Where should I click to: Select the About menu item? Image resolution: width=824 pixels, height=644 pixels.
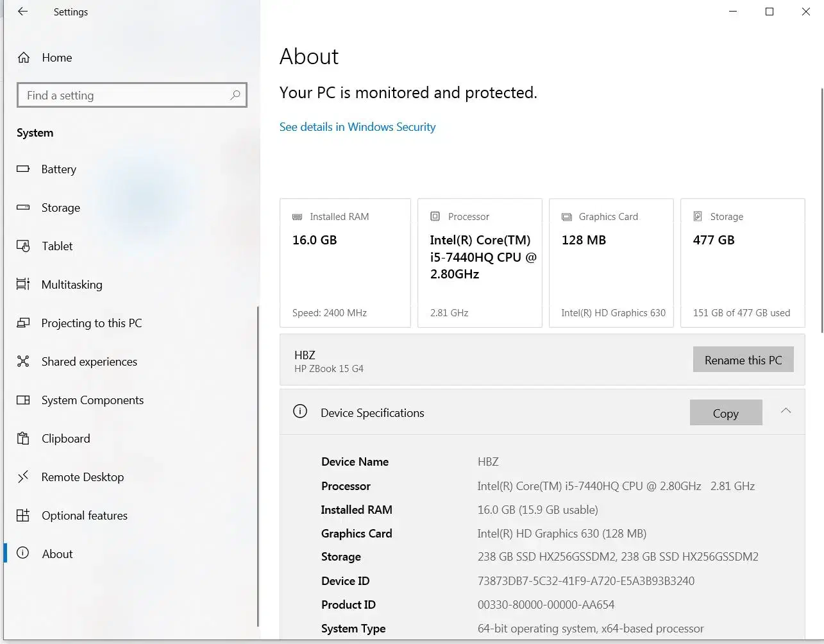pos(57,554)
